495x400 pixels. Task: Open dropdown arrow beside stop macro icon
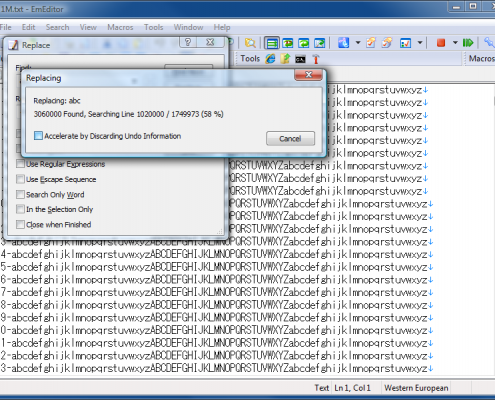coord(455,43)
